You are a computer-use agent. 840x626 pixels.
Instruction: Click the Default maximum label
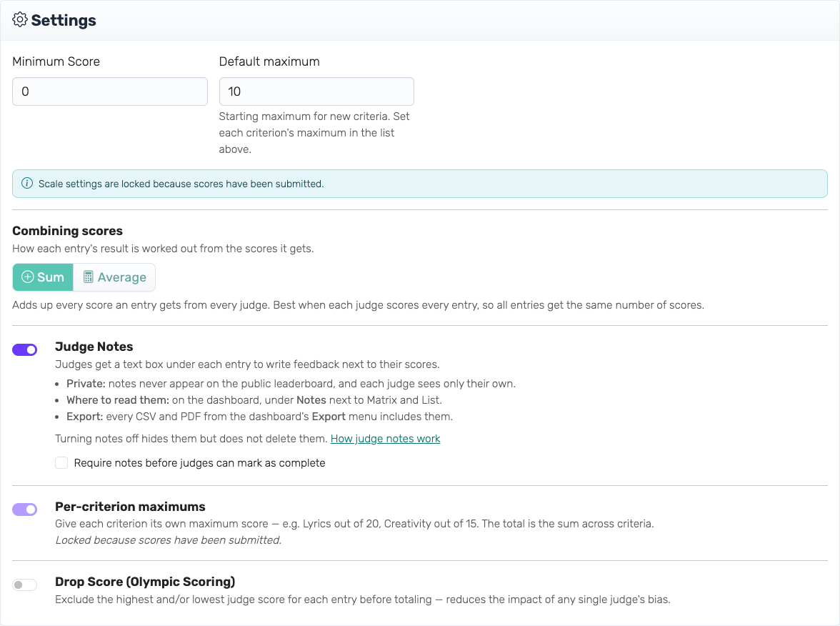click(269, 61)
